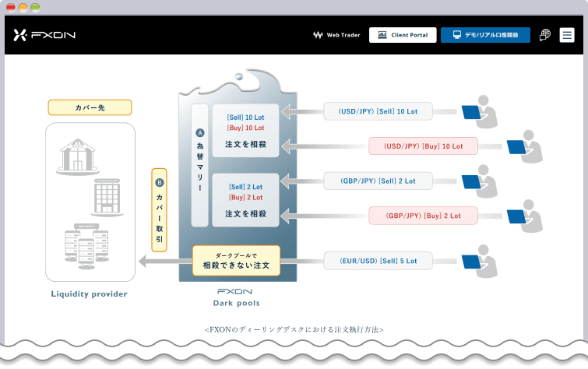This screenshot has width=588, height=369.
Task: Open the language globe icon
Action: pos(545,35)
